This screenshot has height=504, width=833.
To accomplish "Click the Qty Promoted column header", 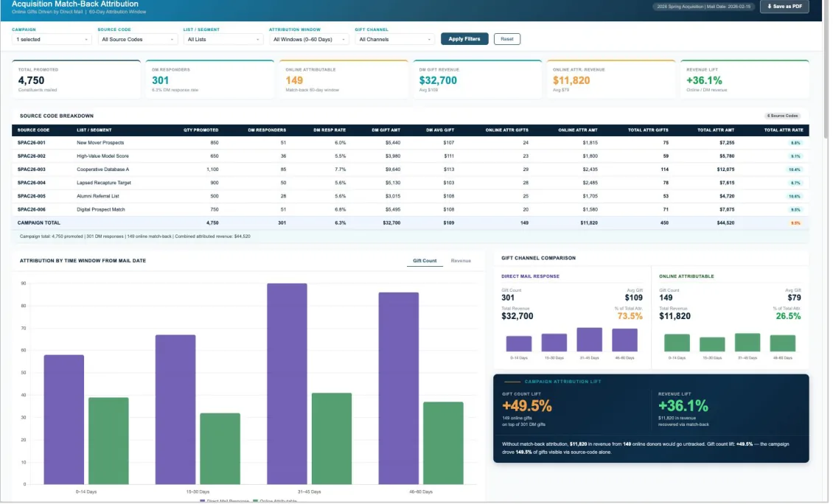I will pos(201,130).
